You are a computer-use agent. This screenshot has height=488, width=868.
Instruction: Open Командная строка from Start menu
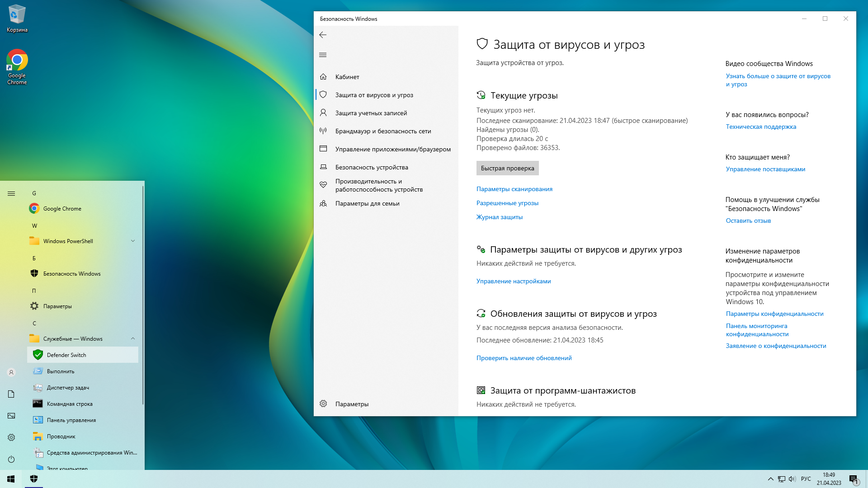click(83, 404)
